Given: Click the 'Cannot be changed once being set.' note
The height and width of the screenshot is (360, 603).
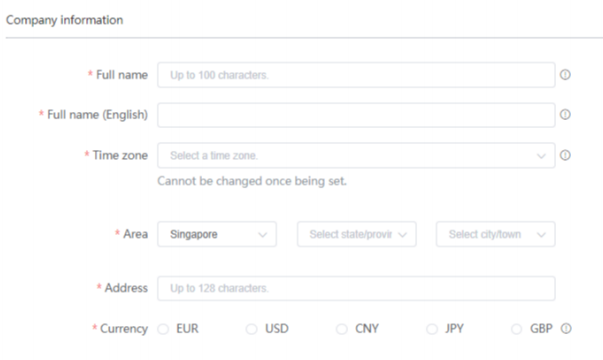Looking at the screenshot, I should [x=252, y=181].
